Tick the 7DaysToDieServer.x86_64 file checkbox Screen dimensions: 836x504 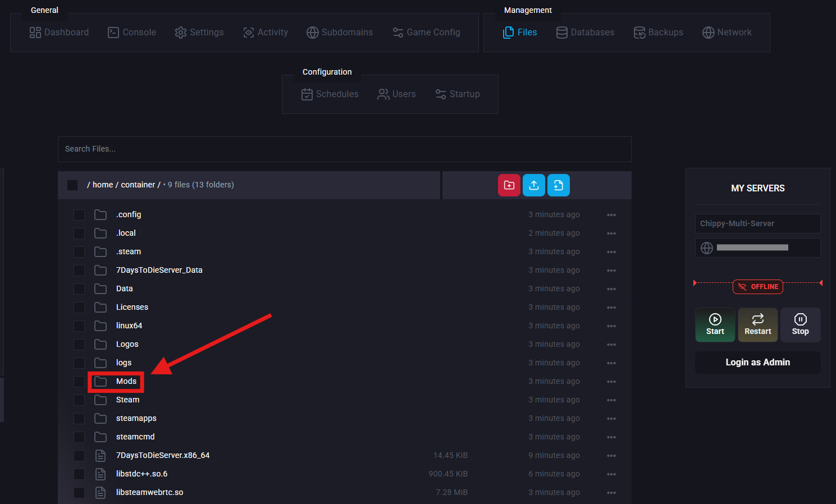click(79, 455)
